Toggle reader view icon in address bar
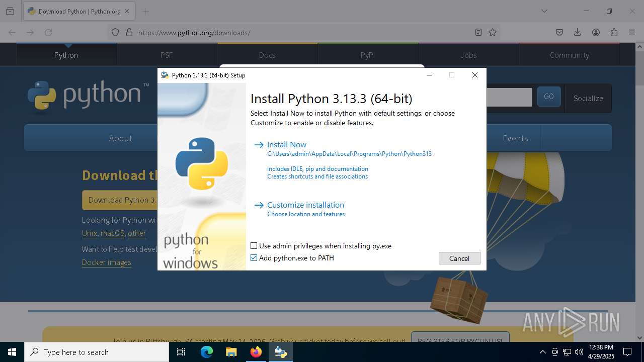644x362 pixels. pos(478,32)
